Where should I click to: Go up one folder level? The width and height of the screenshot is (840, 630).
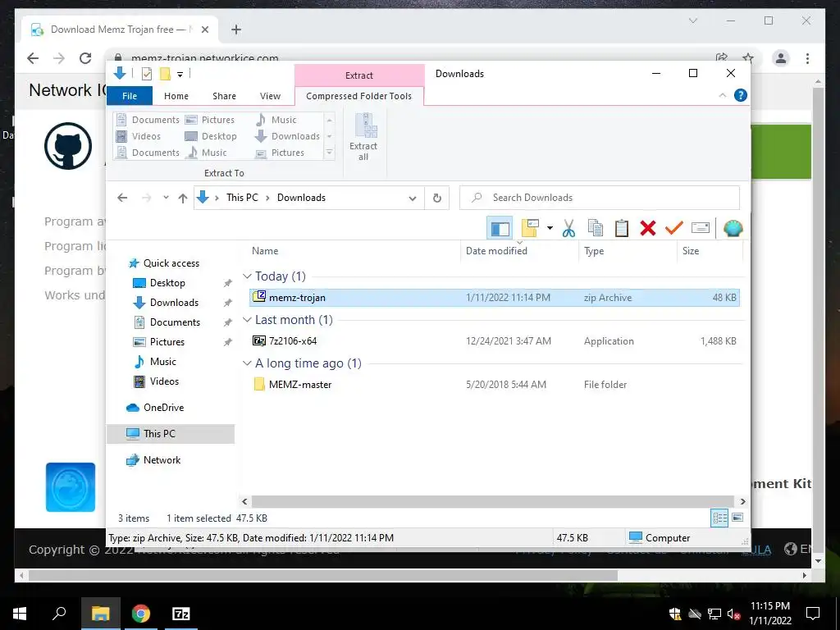(183, 198)
